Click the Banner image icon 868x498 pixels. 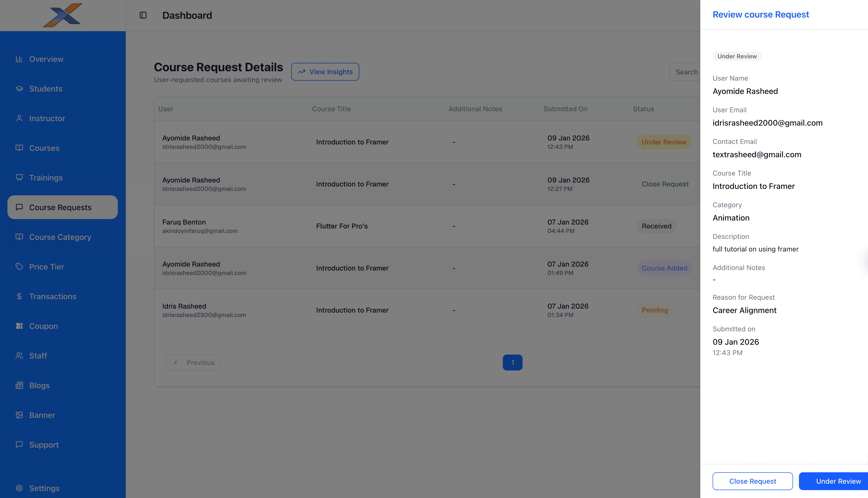19,415
